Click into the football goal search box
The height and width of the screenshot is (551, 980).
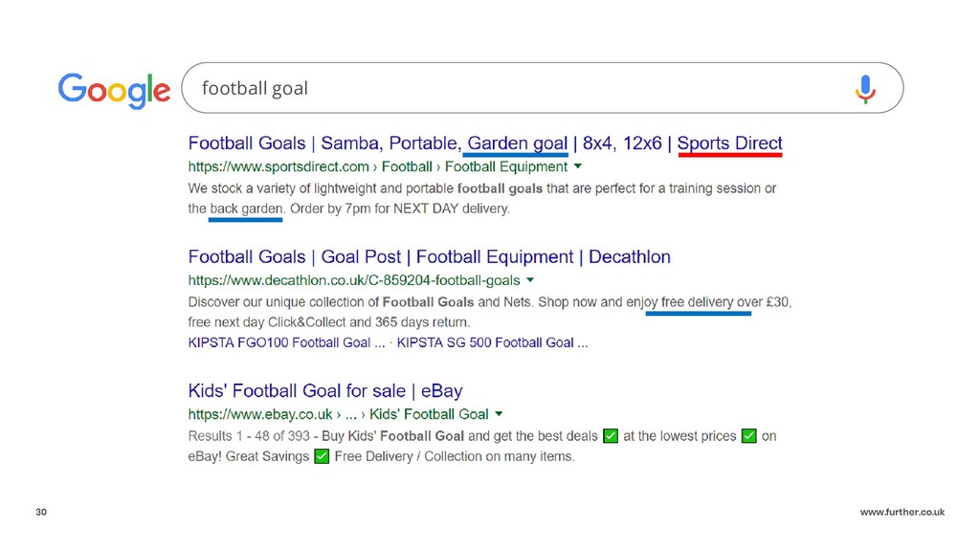pos(542,88)
